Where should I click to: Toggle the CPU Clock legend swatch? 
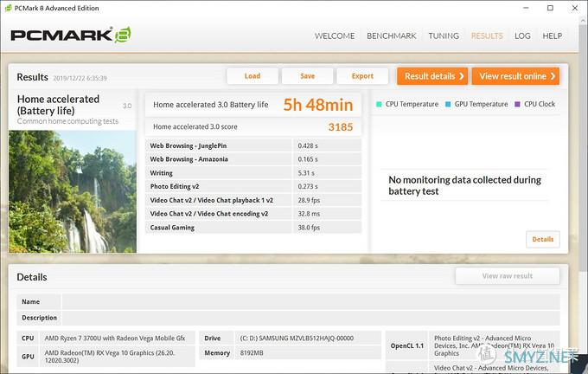517,104
